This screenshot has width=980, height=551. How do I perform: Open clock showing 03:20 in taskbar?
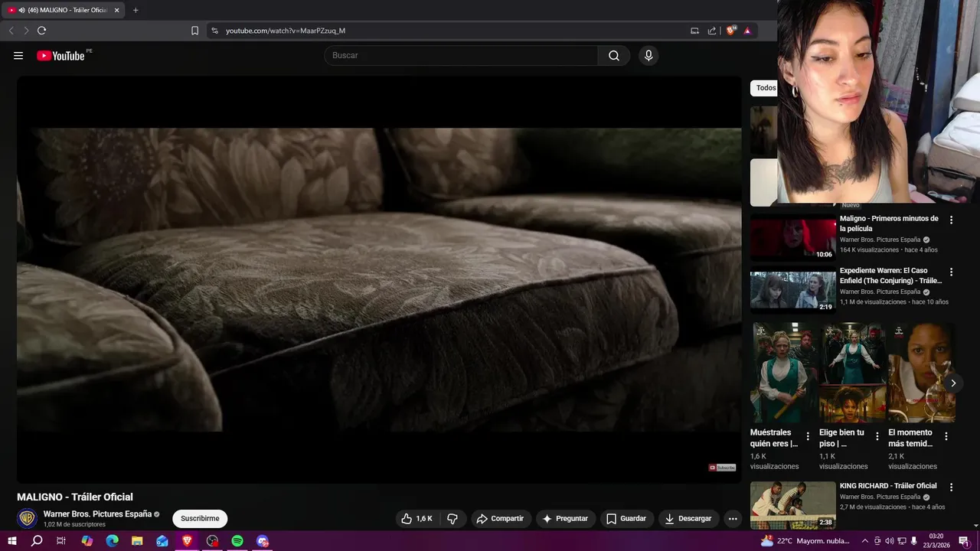tap(936, 541)
